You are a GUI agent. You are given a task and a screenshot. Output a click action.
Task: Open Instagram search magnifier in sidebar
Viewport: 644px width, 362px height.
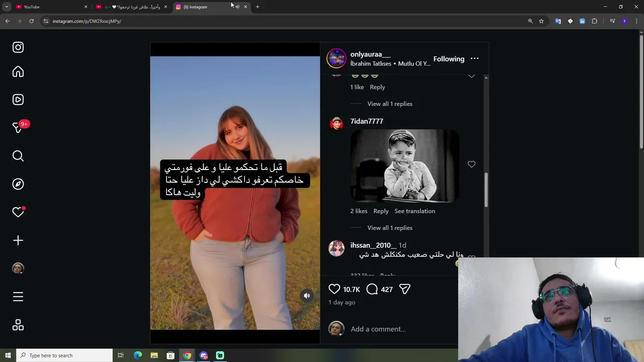click(x=18, y=156)
